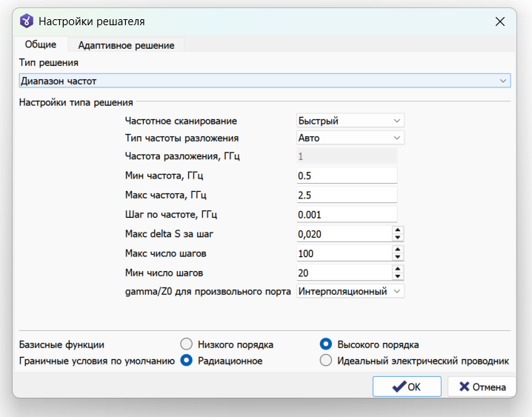Increase Макс delta S за шаг value

(398, 230)
